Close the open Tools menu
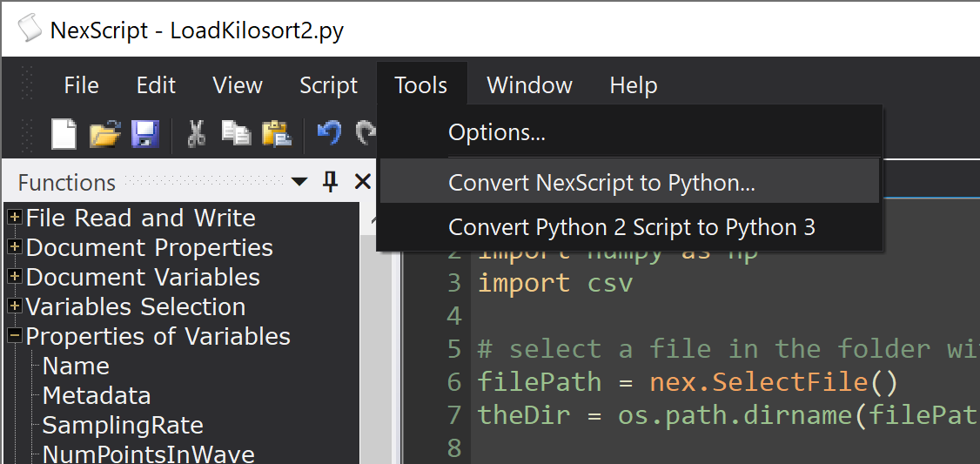This screenshot has width=980, height=464. [421, 85]
